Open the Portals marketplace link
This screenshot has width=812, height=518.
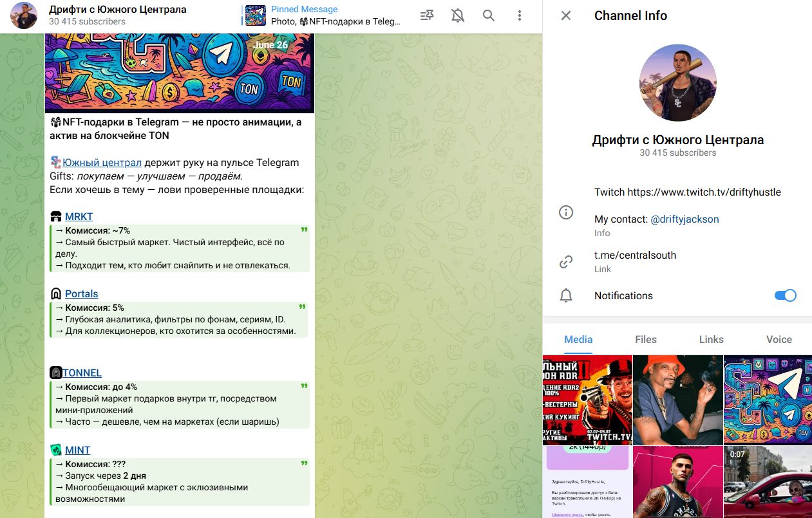[x=81, y=294]
